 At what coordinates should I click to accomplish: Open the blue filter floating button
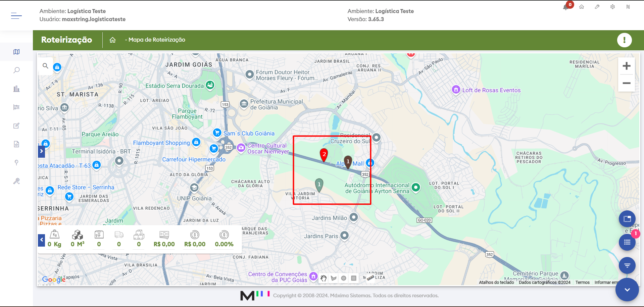pos(627,265)
